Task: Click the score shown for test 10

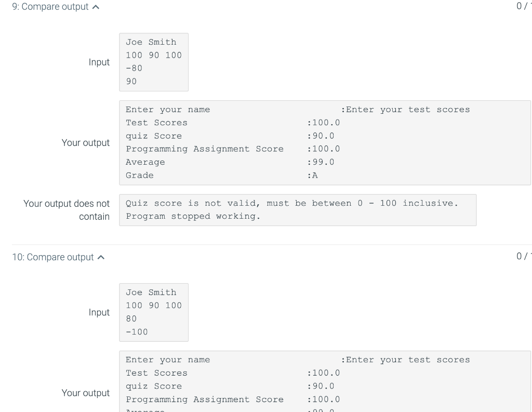Action: pos(524,256)
